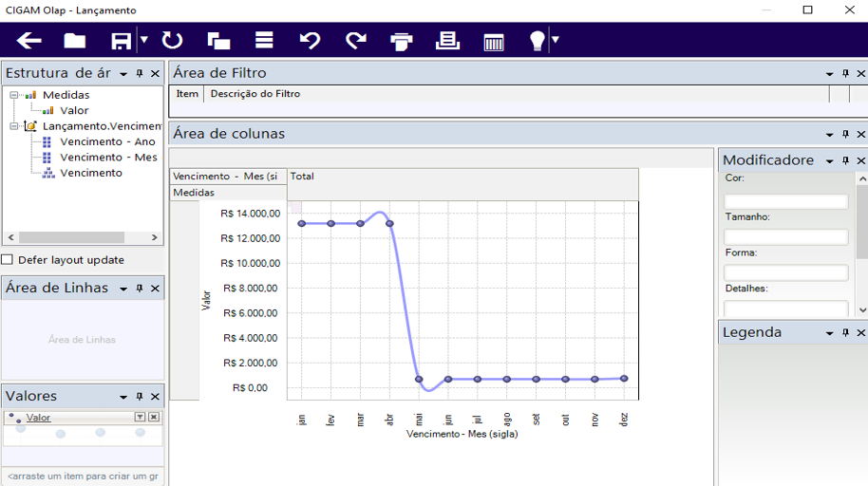The image size is (868, 486).
Task: Print the chart with the printer icon
Action: 402,42
